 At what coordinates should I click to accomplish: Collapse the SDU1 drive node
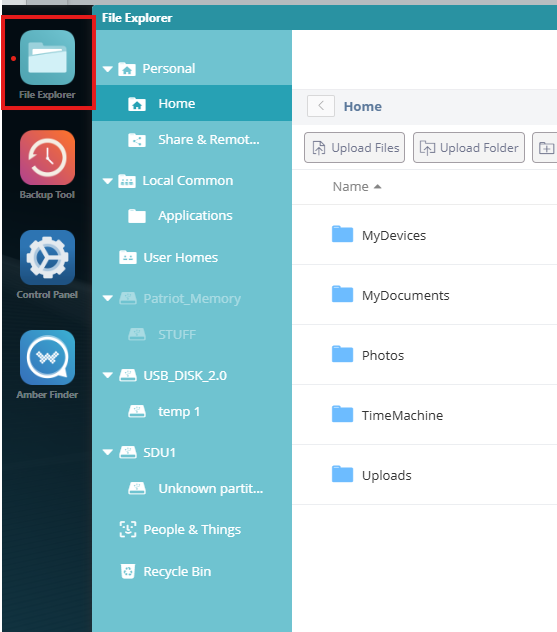pos(108,452)
